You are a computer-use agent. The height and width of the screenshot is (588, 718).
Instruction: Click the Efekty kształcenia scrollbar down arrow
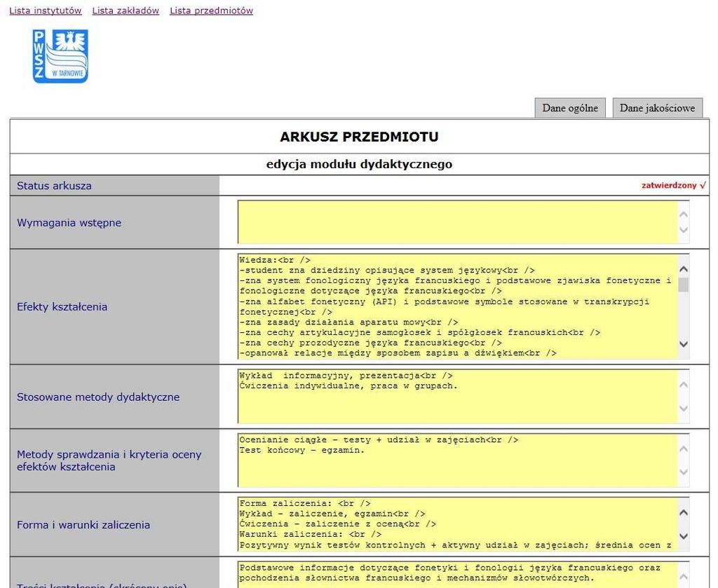coord(683,343)
